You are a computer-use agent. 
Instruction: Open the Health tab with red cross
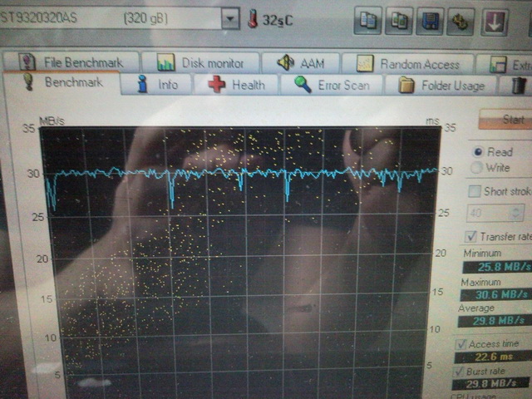[x=237, y=84]
